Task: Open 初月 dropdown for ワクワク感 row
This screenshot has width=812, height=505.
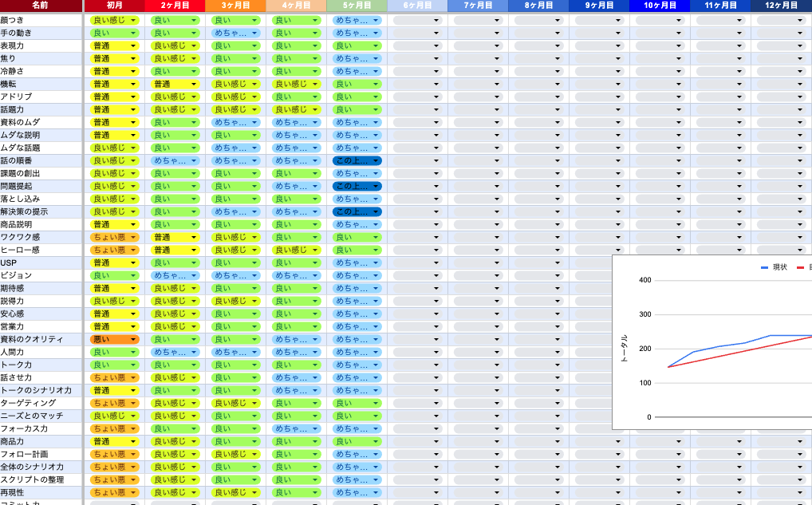Action: point(133,237)
